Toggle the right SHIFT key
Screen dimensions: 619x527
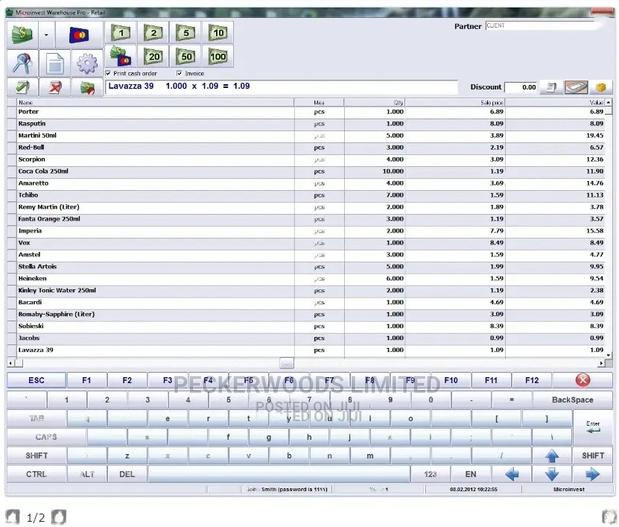click(593, 456)
